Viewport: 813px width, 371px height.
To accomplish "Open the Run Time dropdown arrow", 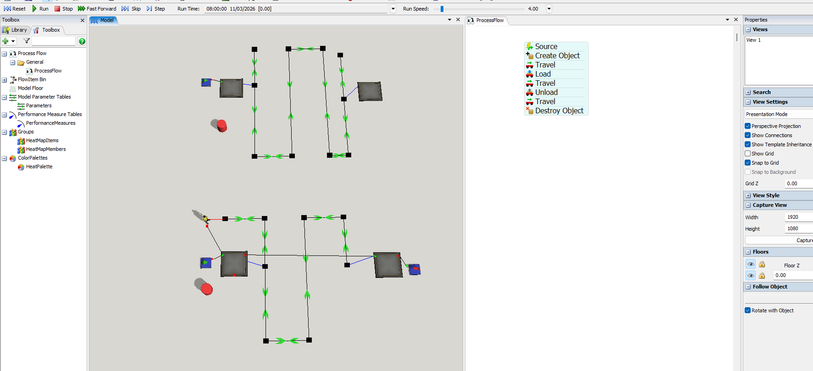I will [x=393, y=9].
